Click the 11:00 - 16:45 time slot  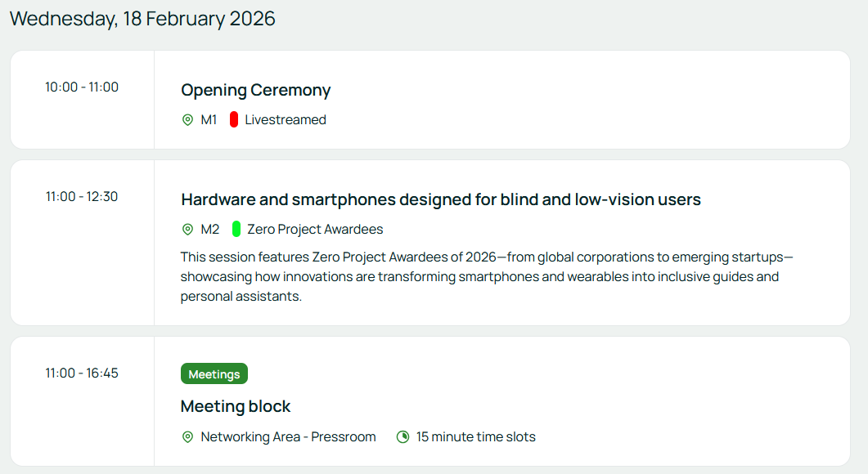[82, 373]
